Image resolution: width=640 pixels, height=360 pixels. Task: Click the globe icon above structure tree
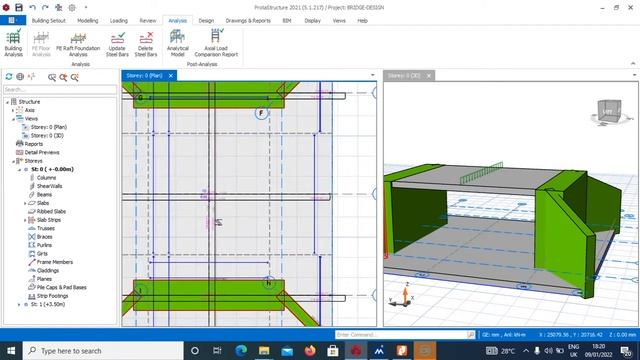(20, 76)
